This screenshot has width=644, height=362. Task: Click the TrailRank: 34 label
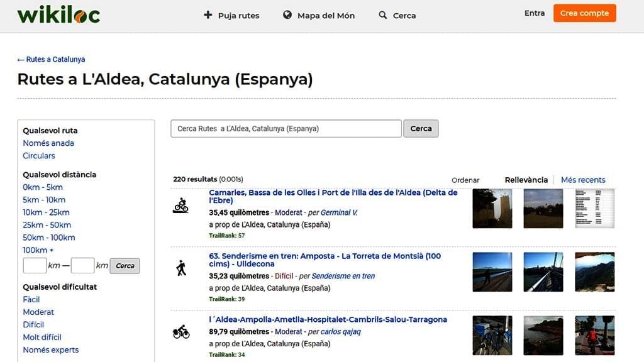pos(226,354)
